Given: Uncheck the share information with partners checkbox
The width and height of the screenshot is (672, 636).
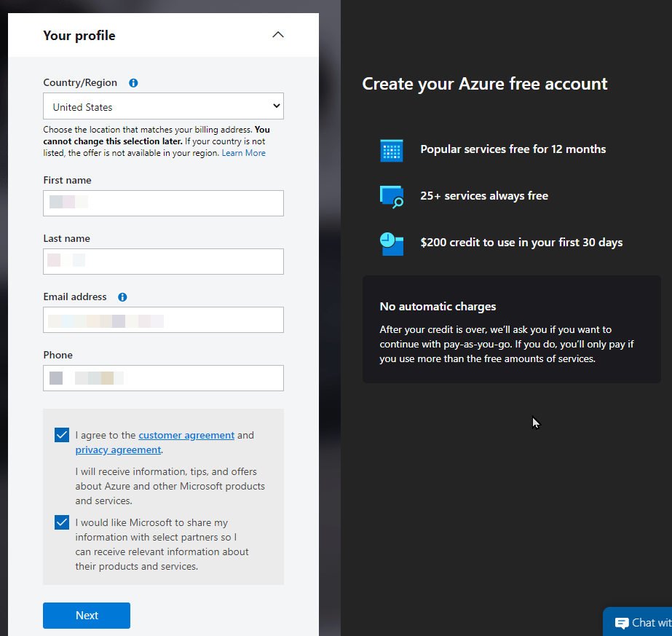Looking at the screenshot, I should click(x=62, y=522).
